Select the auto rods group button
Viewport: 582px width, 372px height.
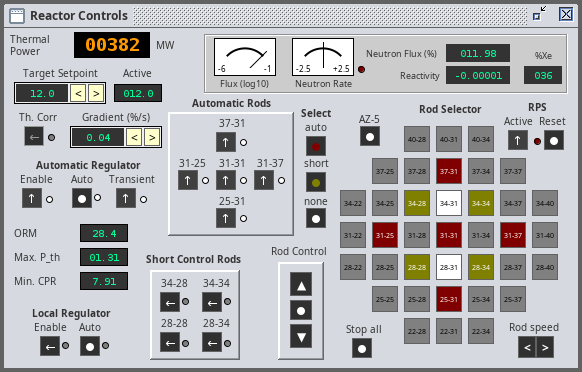pyautogui.click(x=316, y=146)
